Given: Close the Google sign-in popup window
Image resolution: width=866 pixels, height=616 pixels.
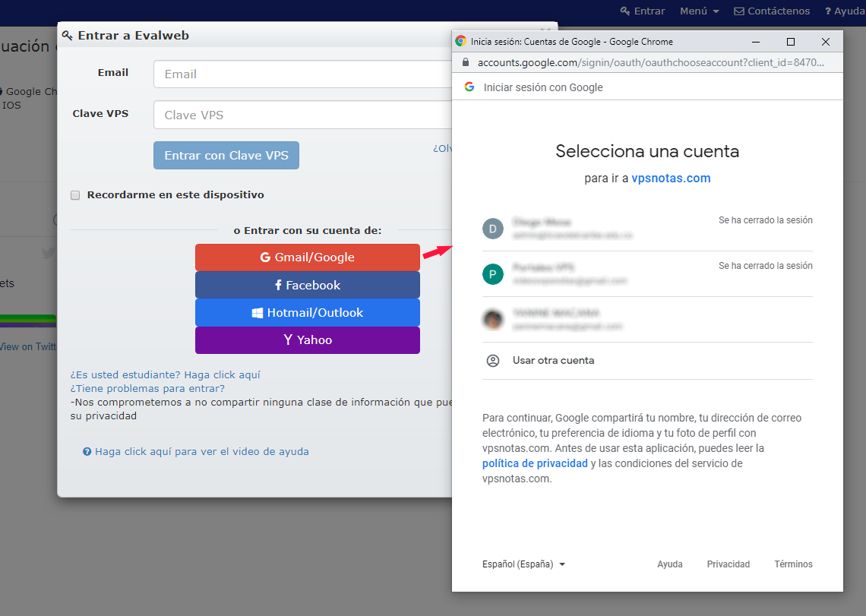Looking at the screenshot, I should point(826,42).
